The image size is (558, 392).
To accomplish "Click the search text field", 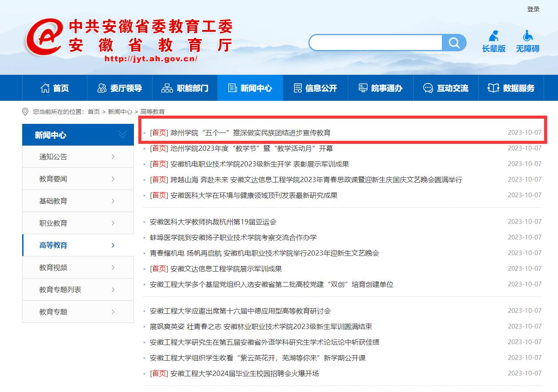I will (x=376, y=43).
